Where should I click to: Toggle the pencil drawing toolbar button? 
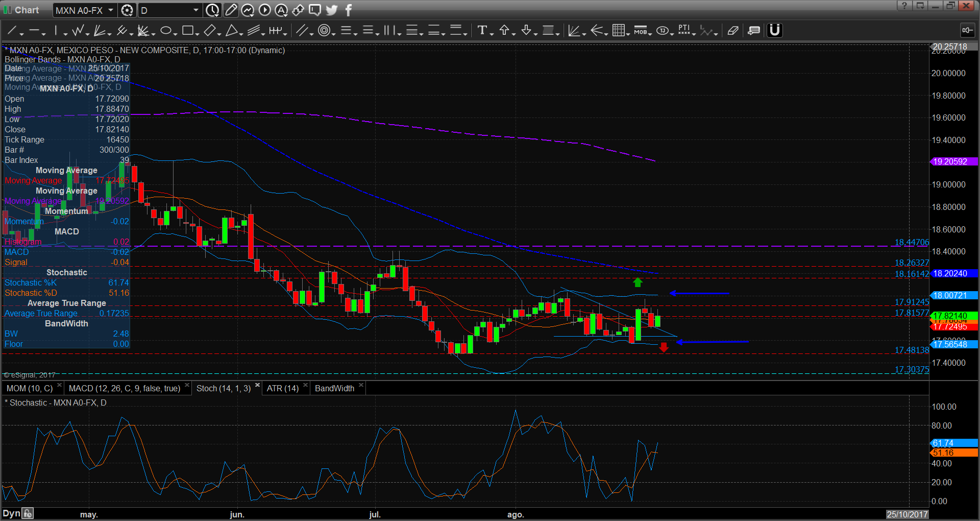click(x=231, y=10)
